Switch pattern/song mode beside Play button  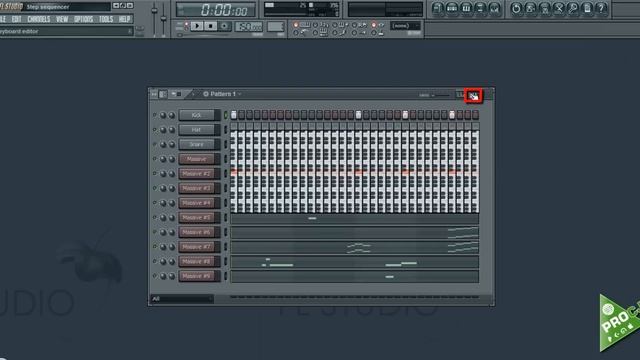click(186, 26)
